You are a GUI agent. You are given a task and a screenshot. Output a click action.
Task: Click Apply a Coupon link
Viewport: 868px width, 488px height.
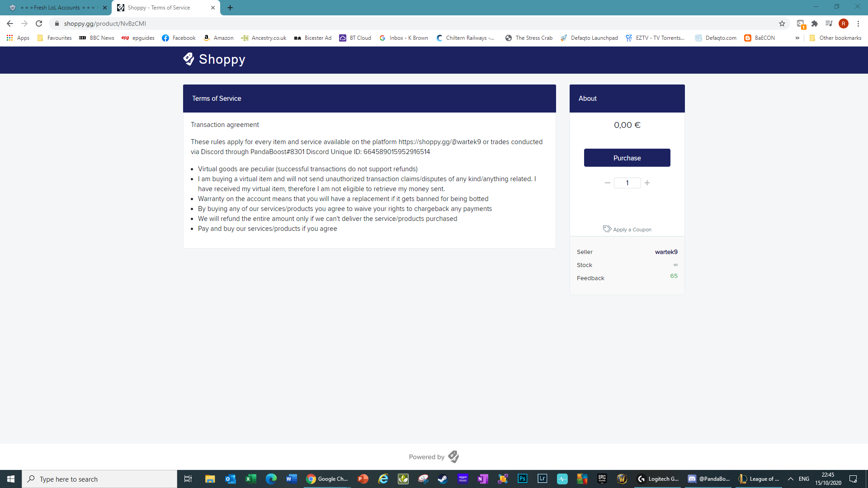click(x=627, y=230)
